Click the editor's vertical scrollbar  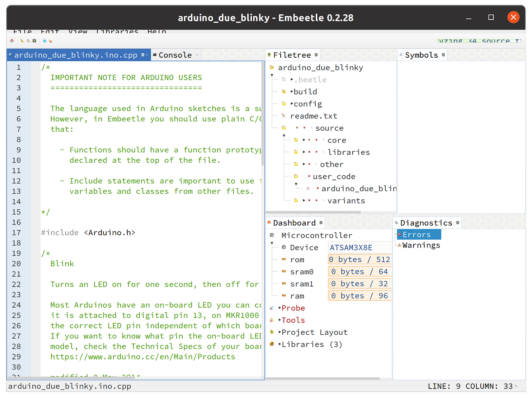click(x=262, y=113)
